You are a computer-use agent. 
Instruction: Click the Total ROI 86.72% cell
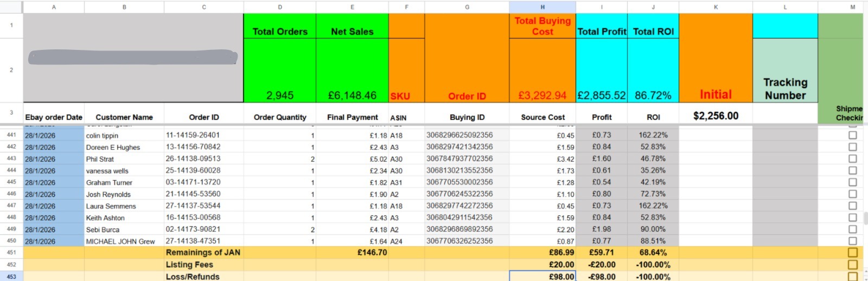coord(653,95)
